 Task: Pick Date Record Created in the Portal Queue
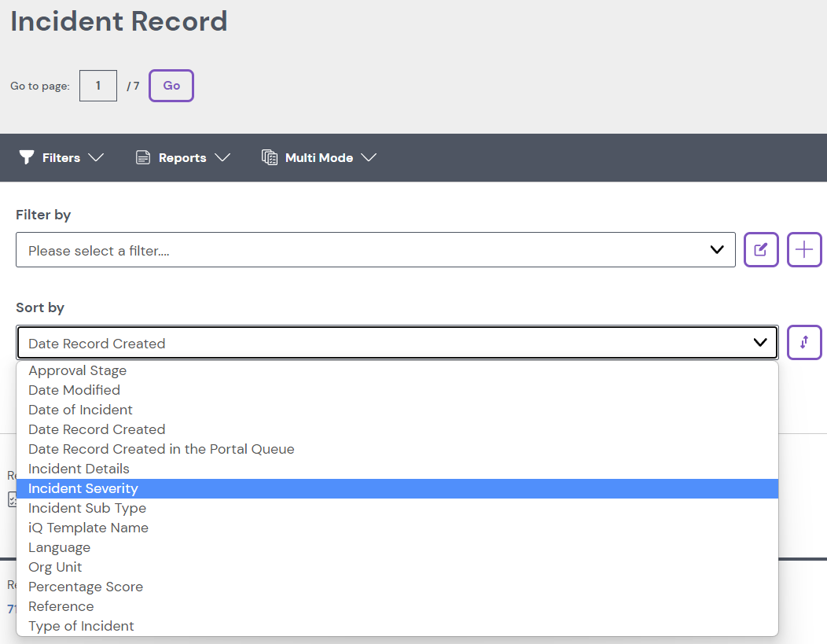161,450
